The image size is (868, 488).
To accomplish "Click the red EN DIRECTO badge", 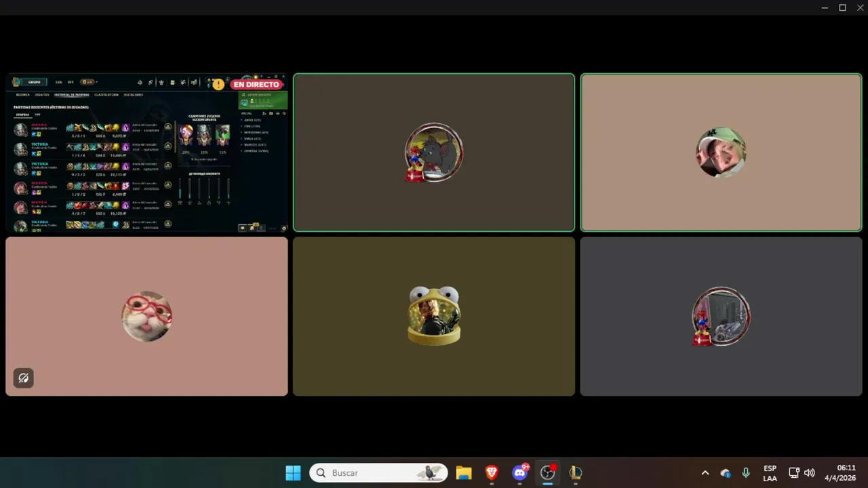I will pyautogui.click(x=256, y=85).
